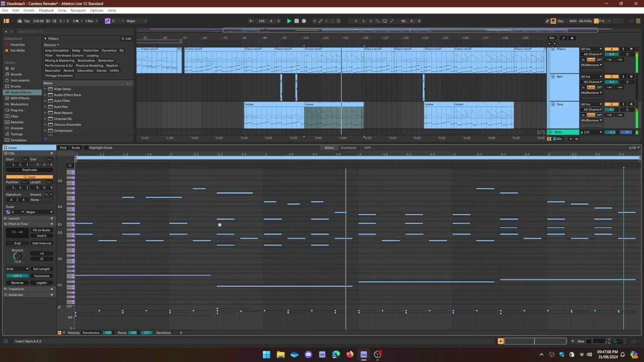Screen dimensions: 644x362
Task: Open Discord from the taskbar
Action: click(x=308, y=354)
